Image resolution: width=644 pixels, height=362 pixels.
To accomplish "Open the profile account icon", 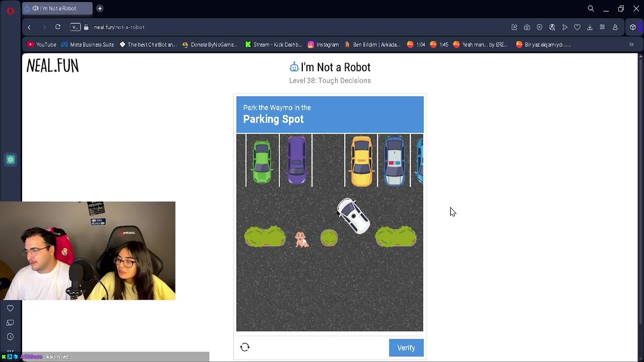I will point(615,27).
